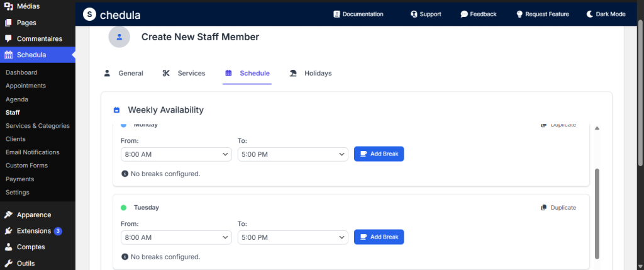The height and width of the screenshot is (270, 644).
Task: Open Appointments in the sidebar
Action: [26, 86]
